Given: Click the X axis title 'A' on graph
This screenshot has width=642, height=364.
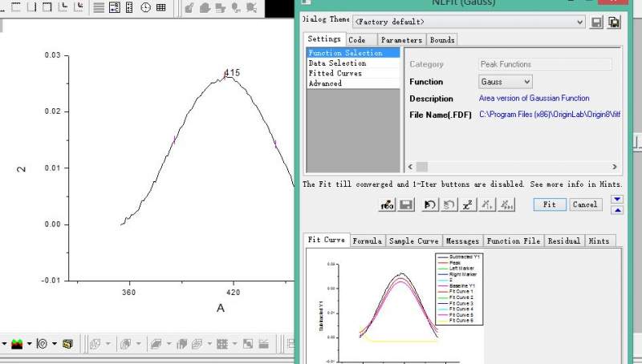Looking at the screenshot, I should (x=220, y=308).
